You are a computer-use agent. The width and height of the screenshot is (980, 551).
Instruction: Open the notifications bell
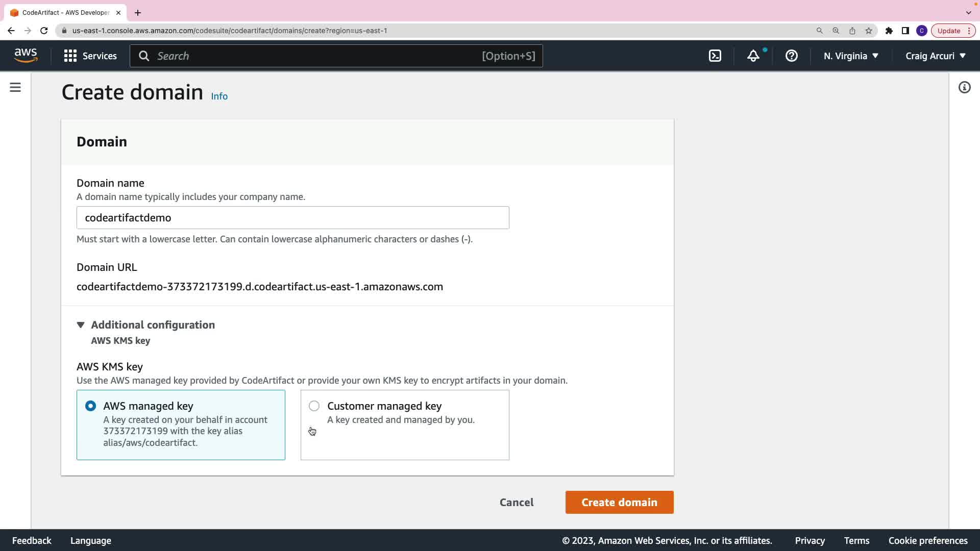(x=753, y=56)
